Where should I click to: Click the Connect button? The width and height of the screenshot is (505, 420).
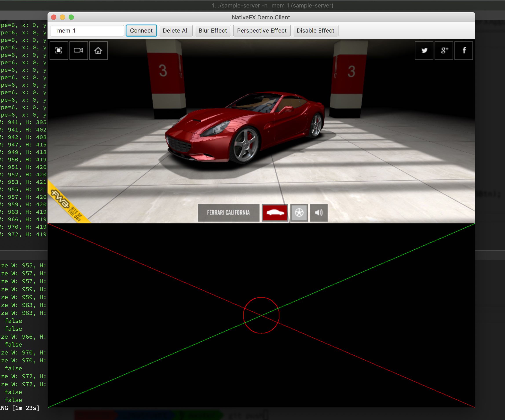[141, 31]
